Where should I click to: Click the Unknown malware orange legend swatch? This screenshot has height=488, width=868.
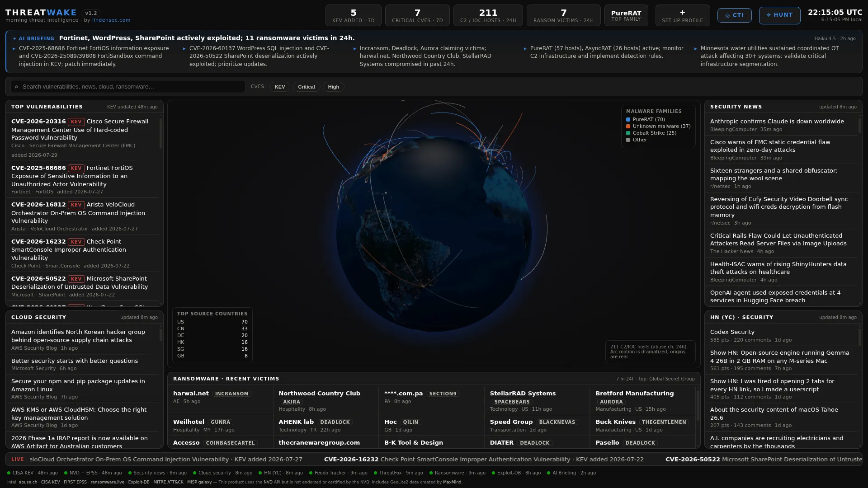click(628, 127)
